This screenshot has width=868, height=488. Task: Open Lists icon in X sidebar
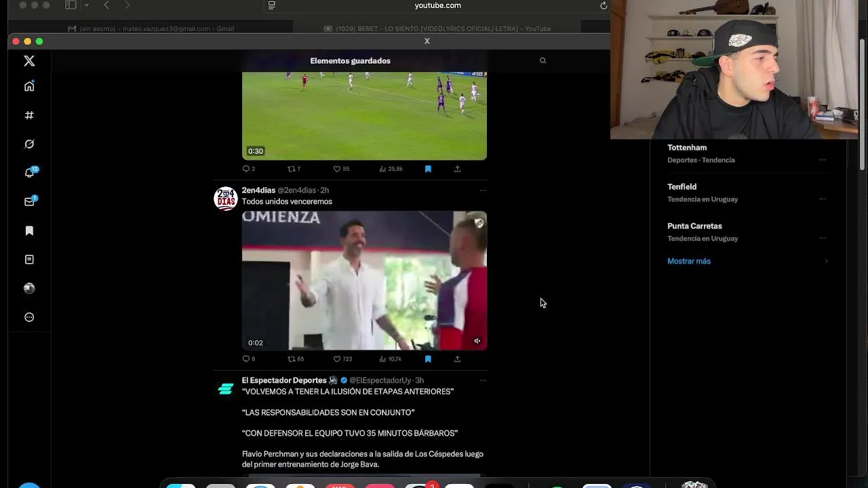[29, 260]
